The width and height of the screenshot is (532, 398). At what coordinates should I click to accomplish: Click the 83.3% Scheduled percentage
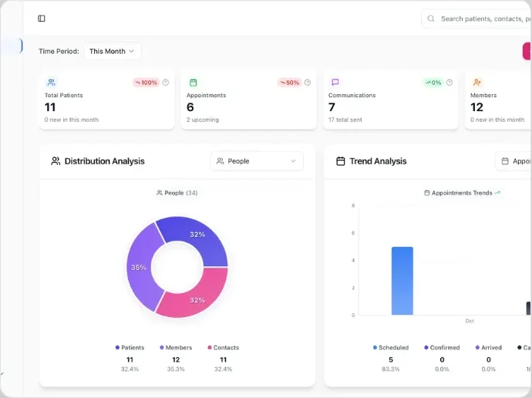tap(390, 369)
